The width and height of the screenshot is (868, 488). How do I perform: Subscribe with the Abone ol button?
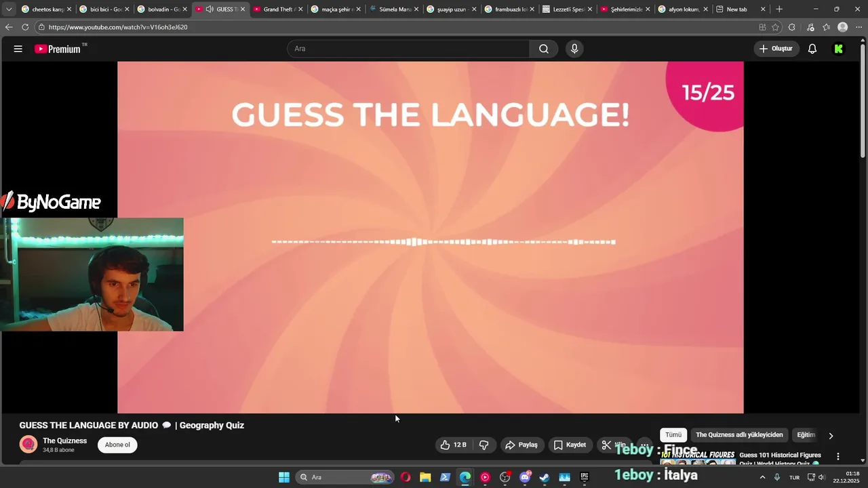pos(117,445)
